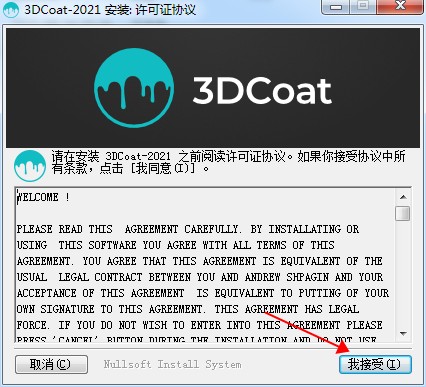Click the "Nullsoft Install System" label
Viewport: 426px width, 387px height.
coord(172,364)
